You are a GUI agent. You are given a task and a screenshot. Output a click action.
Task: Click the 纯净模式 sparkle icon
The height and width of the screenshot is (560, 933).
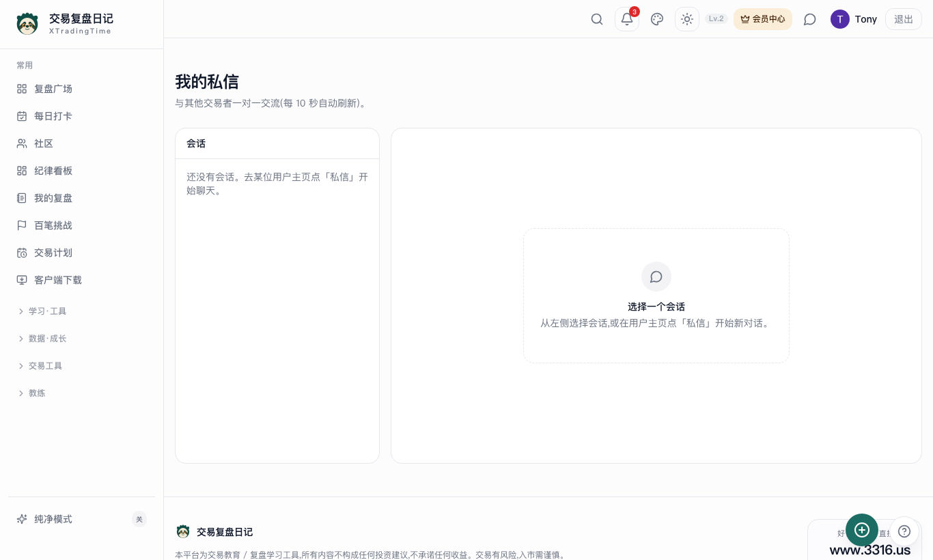pos(22,519)
